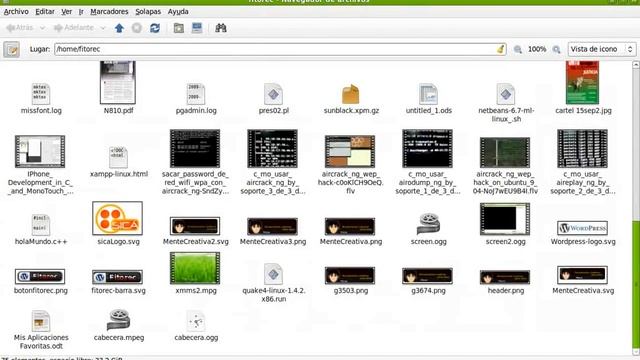Select the N810.pdf thumbnail
Viewport: 640px width, 360px height.
click(118, 83)
